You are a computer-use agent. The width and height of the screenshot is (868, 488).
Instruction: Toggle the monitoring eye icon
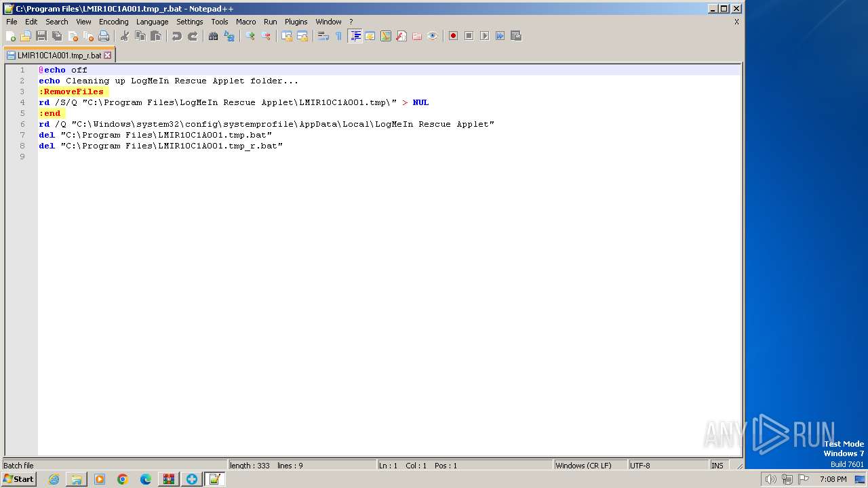pyautogui.click(x=433, y=36)
